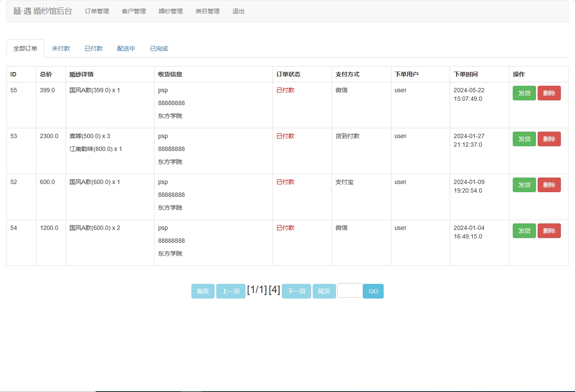Click the 下一页 pagination button

point(296,291)
